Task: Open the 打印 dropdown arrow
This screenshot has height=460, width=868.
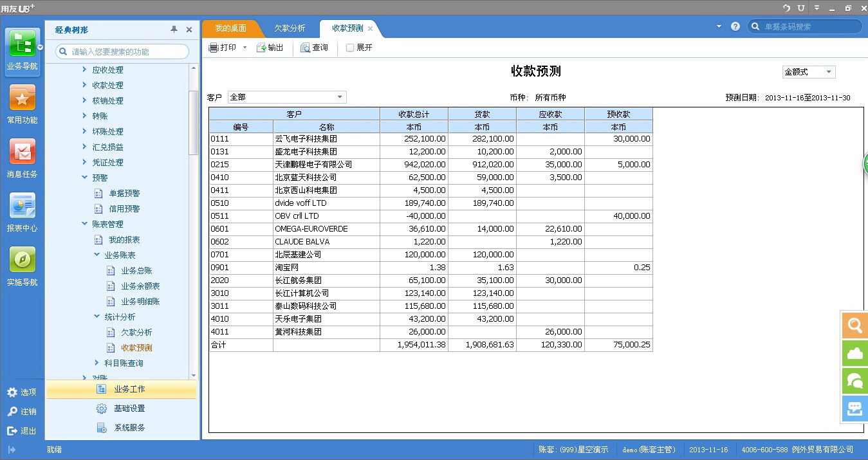Action: tap(245, 48)
